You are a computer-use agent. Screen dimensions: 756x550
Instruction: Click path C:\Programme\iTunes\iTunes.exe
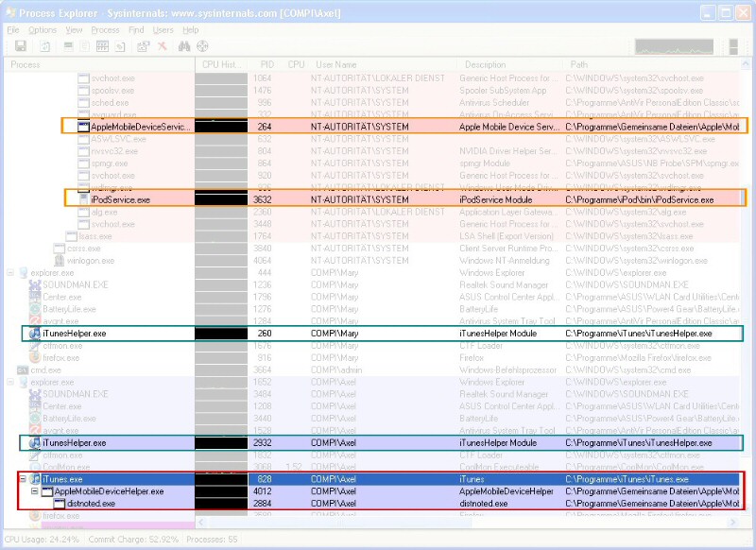point(627,479)
